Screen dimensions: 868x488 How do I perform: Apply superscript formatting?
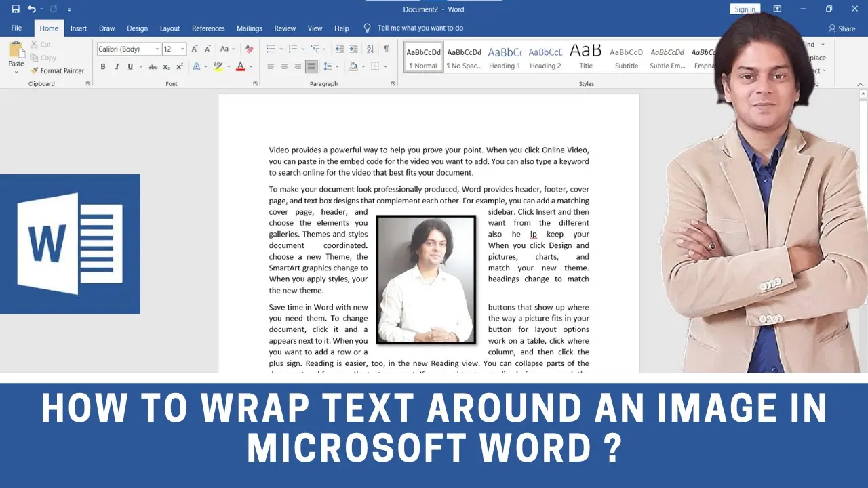point(180,66)
